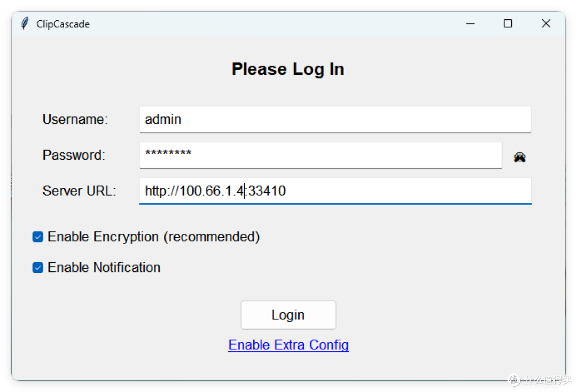Minimize the ClipCascade window

point(470,23)
